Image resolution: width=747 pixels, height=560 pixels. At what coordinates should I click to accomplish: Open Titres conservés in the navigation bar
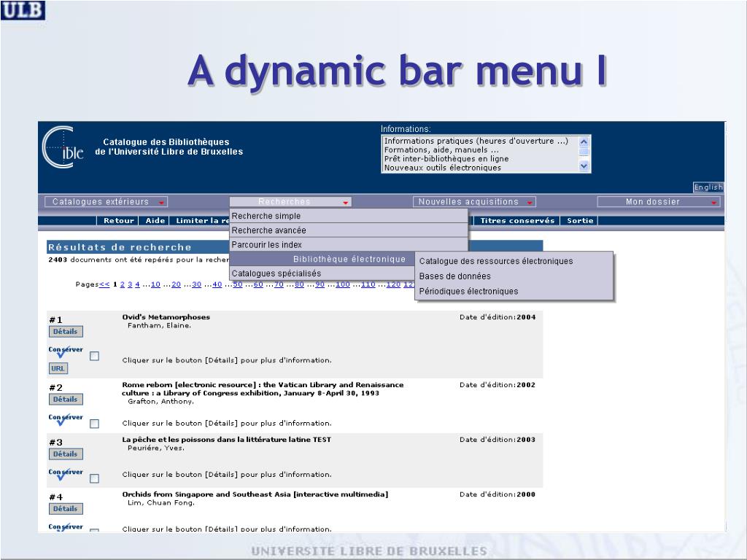517,220
